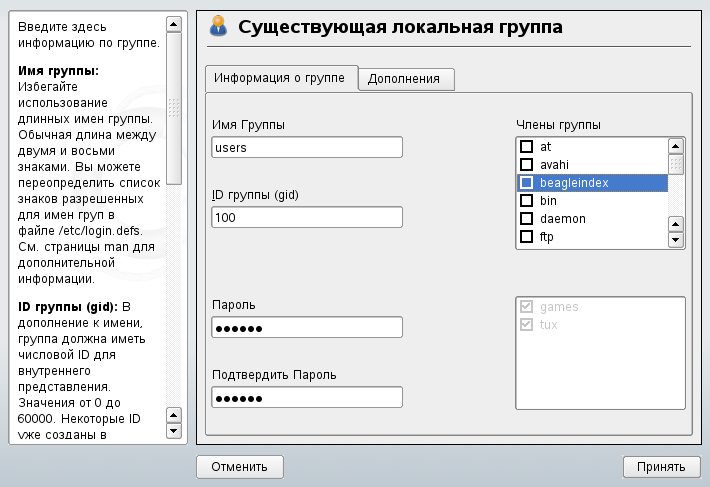This screenshot has width=710, height=487.
Task: Switch to the Дополнения tab
Action: coord(405,79)
